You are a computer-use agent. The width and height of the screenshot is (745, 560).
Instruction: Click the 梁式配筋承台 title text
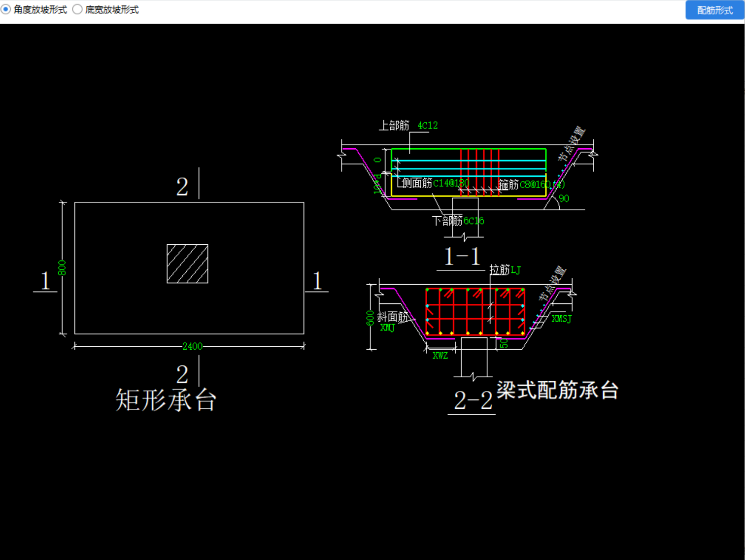pyautogui.click(x=557, y=390)
